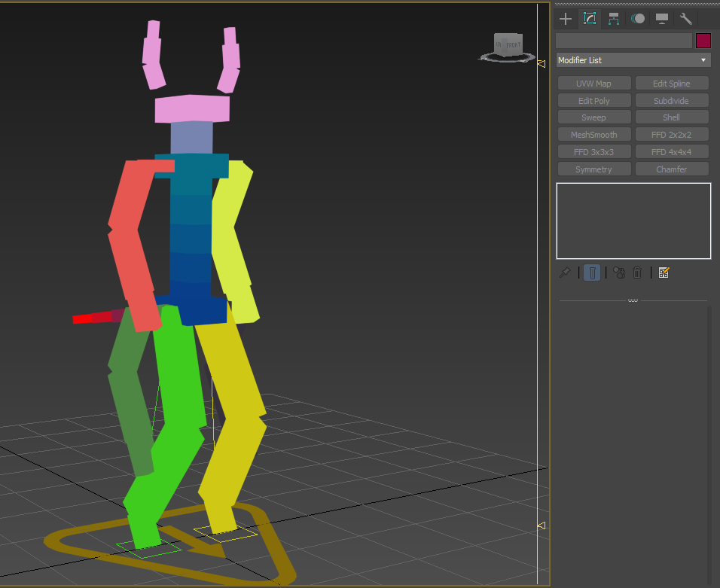Toggle the Pin Stack pushpin
This screenshot has width=720, height=588.
565,273
